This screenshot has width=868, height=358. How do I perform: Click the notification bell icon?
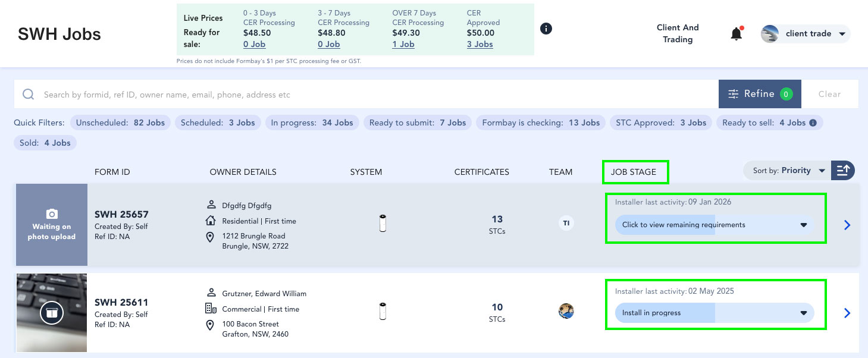pyautogui.click(x=736, y=34)
